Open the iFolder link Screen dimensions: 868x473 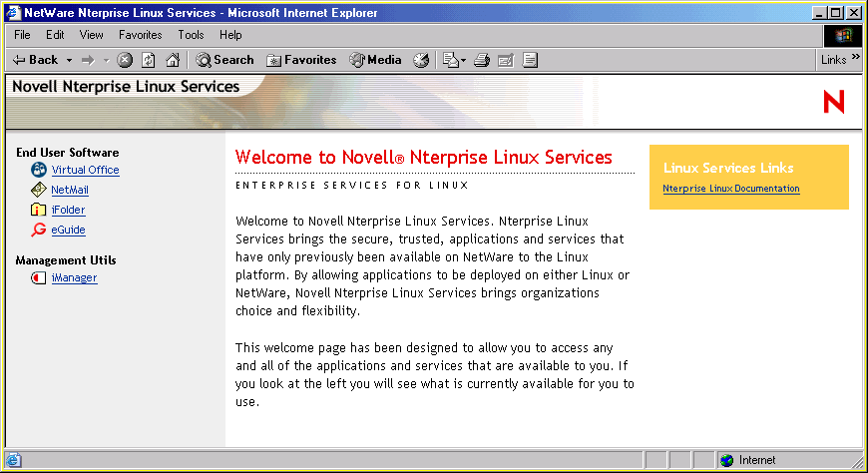point(68,210)
